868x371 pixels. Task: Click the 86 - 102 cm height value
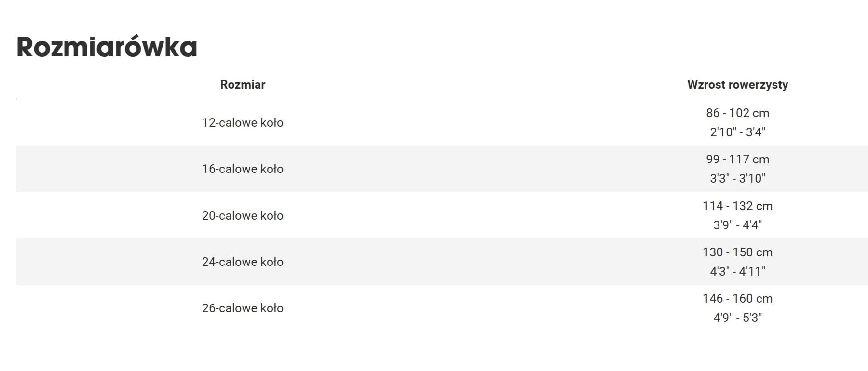[x=737, y=113]
